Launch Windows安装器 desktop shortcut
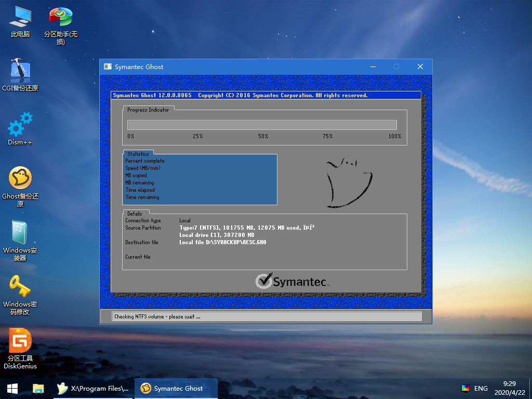Viewport: 532px width, 399px height. coord(20,241)
